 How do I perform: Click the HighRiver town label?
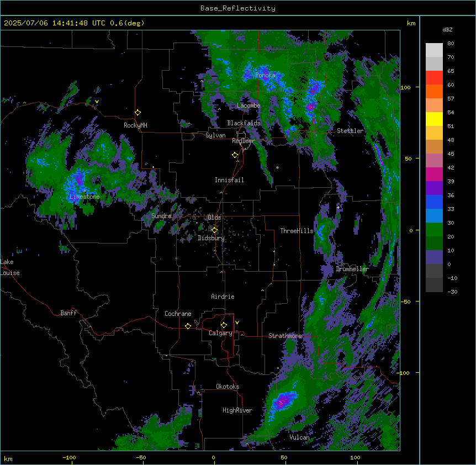(237, 410)
